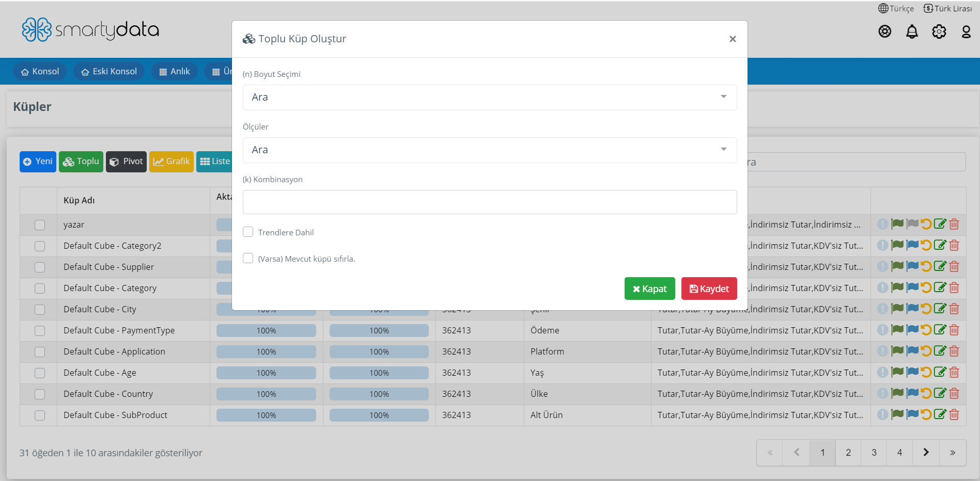Open the user profile icon
Viewport: 980px width, 481px height.
[x=966, y=31]
